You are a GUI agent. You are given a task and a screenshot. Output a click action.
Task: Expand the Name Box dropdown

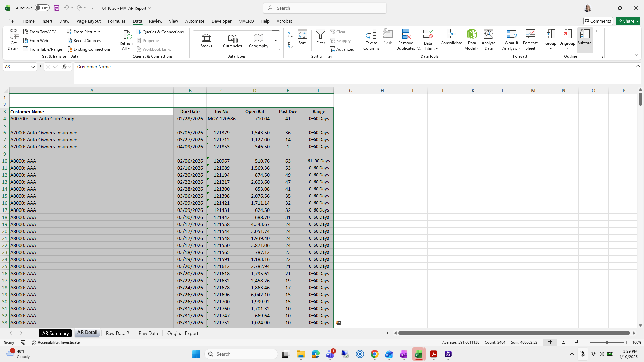(x=33, y=67)
